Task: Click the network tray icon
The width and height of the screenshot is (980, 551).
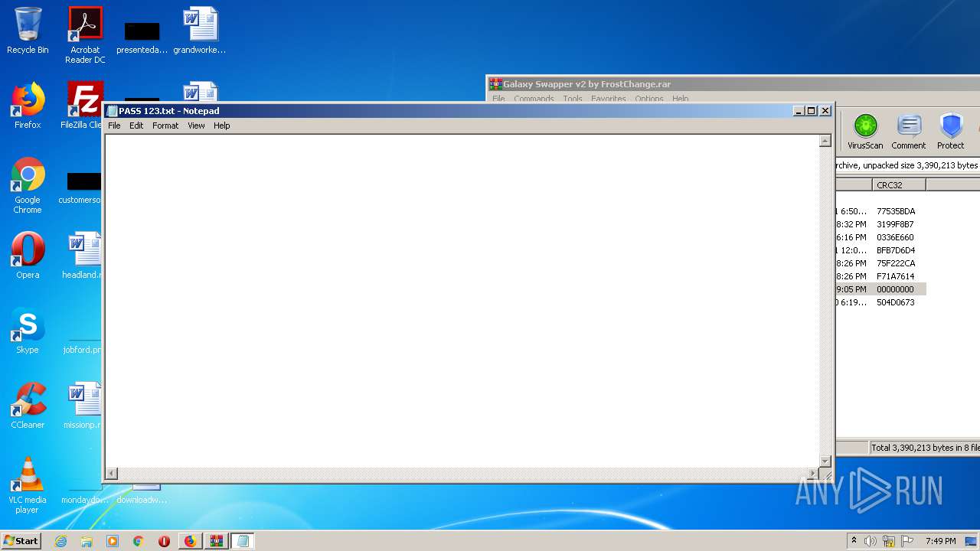Action: tap(889, 541)
